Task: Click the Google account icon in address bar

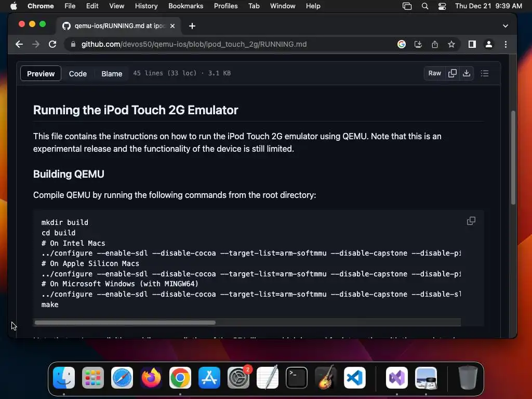Action: (402, 45)
